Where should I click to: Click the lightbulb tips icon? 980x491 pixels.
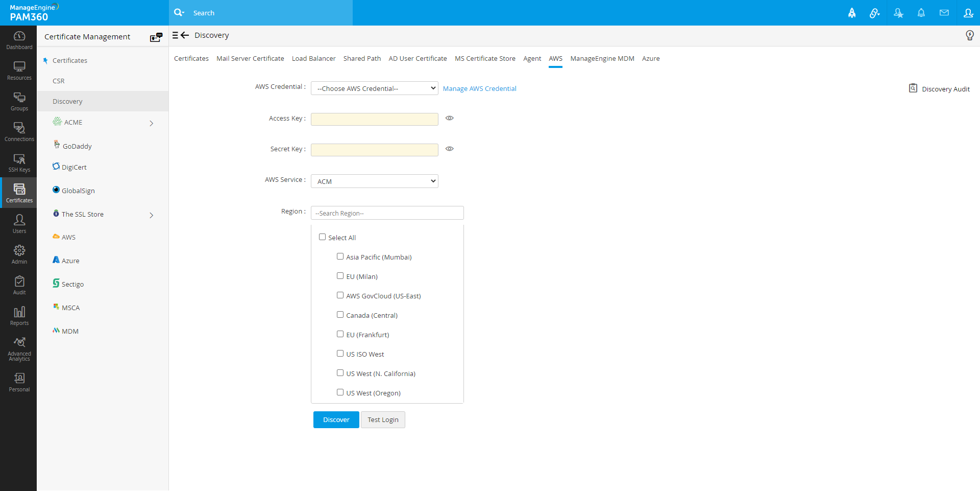970,35
